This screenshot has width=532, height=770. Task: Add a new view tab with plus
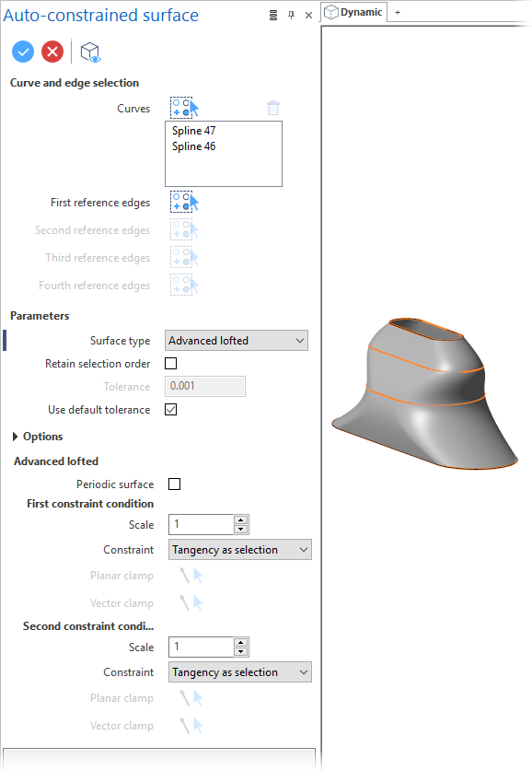point(398,12)
